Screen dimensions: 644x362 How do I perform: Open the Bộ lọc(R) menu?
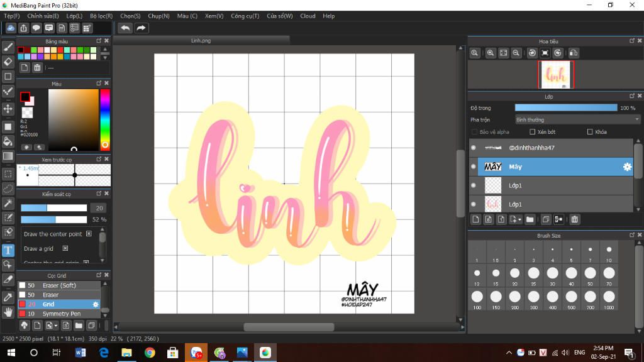click(101, 16)
